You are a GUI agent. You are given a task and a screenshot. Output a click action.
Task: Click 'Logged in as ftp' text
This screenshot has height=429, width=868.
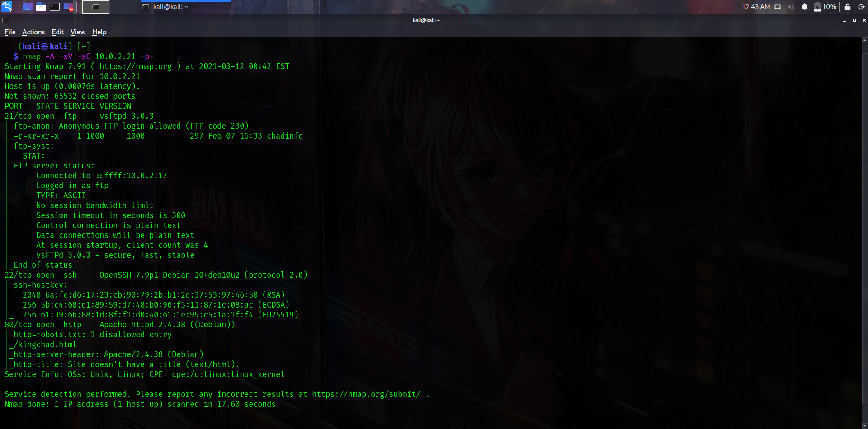(72, 186)
